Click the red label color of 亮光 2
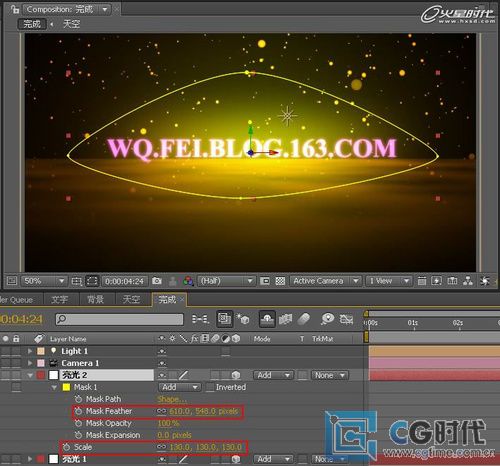 pos(41,375)
